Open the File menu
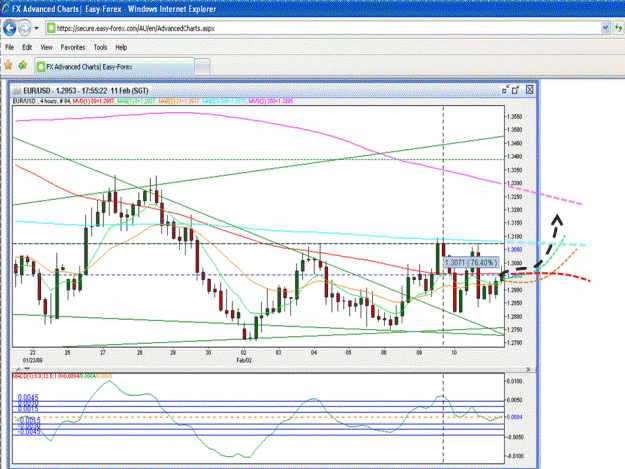 pyautogui.click(x=10, y=47)
